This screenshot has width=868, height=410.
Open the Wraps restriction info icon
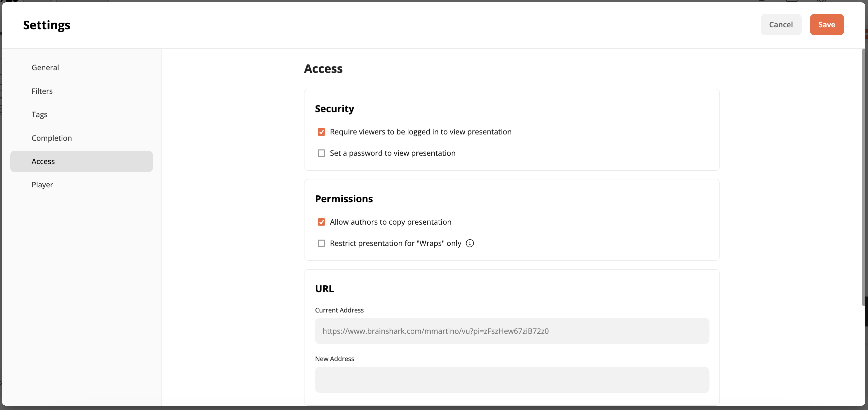click(470, 243)
